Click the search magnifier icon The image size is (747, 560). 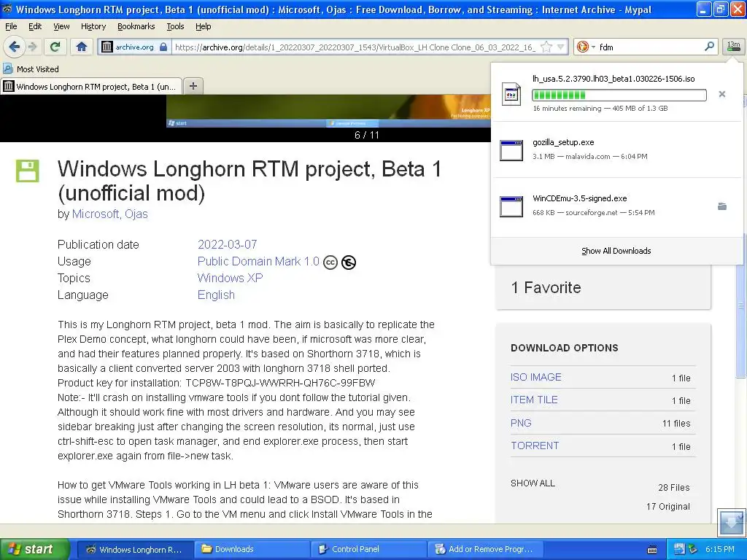click(709, 47)
